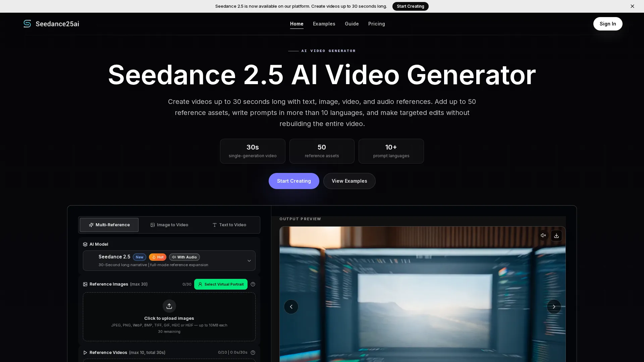Switch to the Multi-Reference tab
The width and height of the screenshot is (644, 362).
(109, 225)
